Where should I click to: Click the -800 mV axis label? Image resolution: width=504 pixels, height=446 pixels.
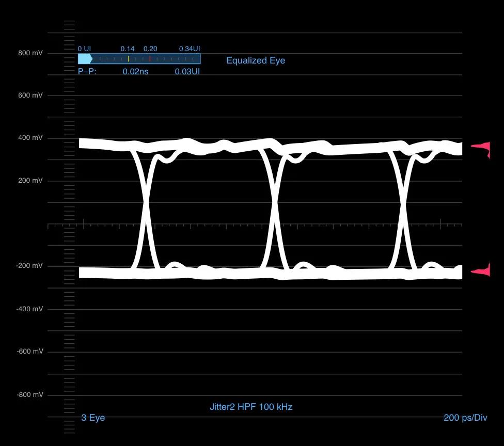(x=29, y=394)
